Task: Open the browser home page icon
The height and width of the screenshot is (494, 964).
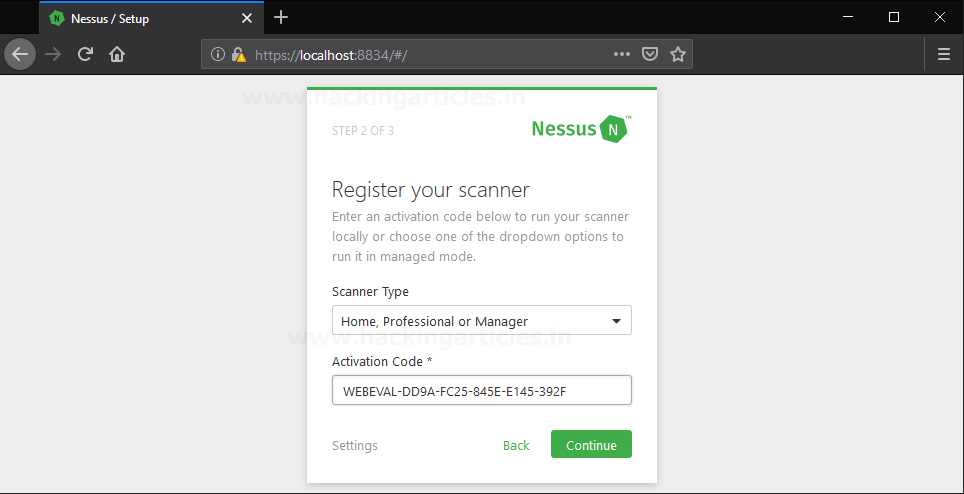Action: coord(117,54)
